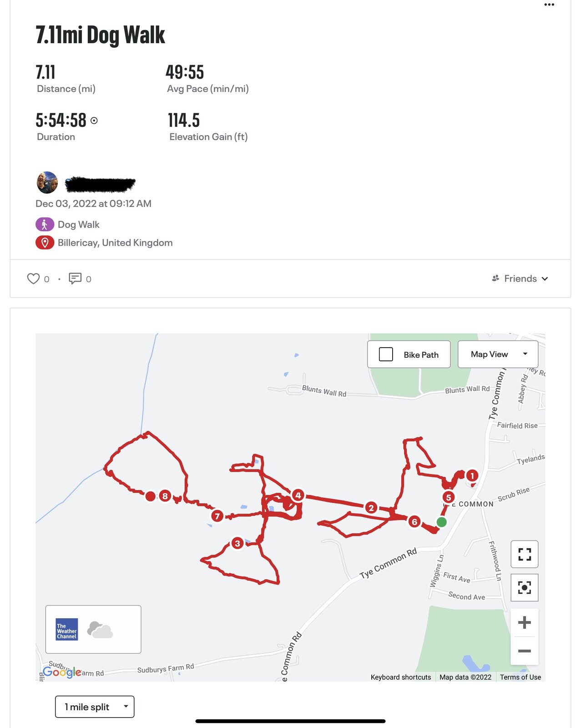
Task: Open the 1 mile split dropdown
Action: coord(95,707)
